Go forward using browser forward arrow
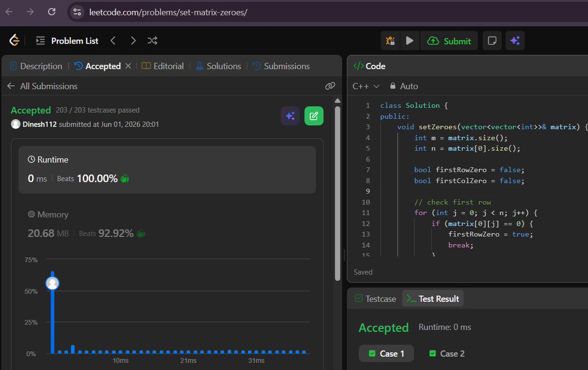The height and width of the screenshot is (370, 588). (30, 12)
